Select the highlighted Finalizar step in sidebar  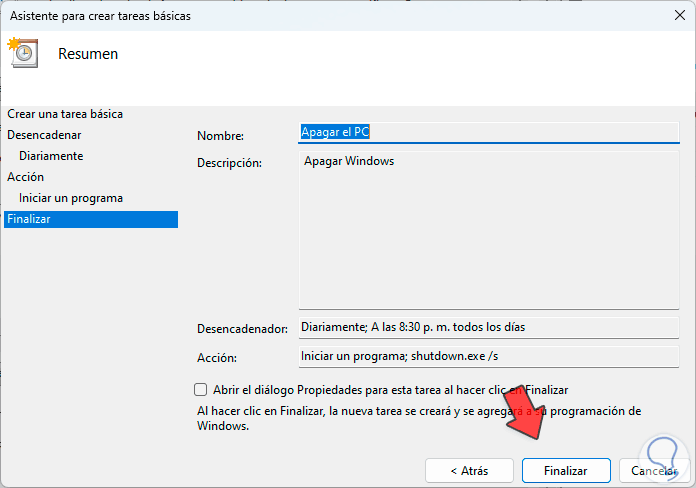(90, 219)
